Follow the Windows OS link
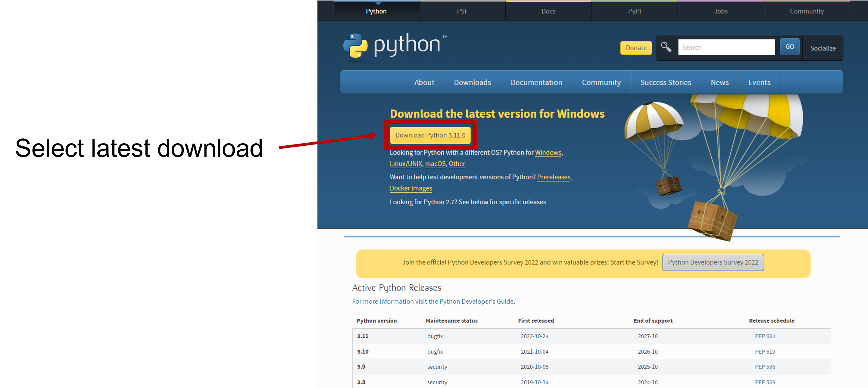This screenshot has height=388, width=868. (x=548, y=153)
